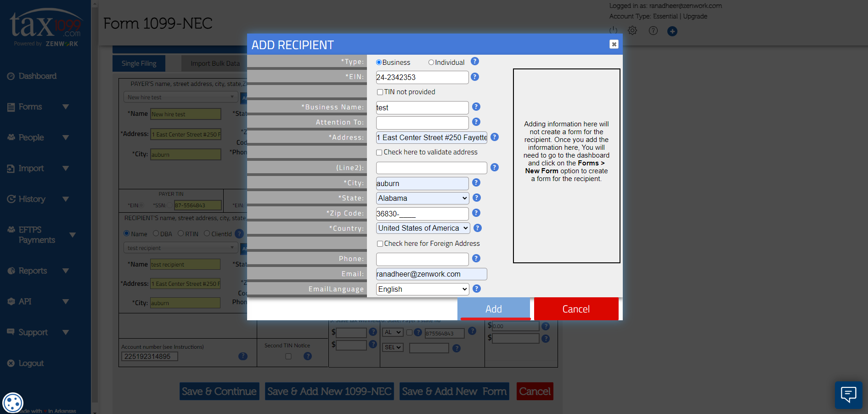Click the Add button in dialog

click(x=494, y=309)
